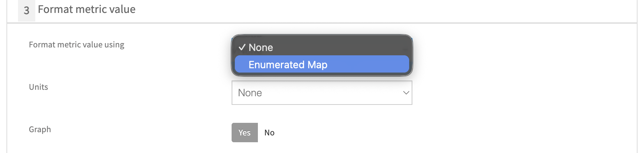Image resolution: width=644 pixels, height=153 pixels.
Task: Click the Format metric value using label
Action: [76, 45]
